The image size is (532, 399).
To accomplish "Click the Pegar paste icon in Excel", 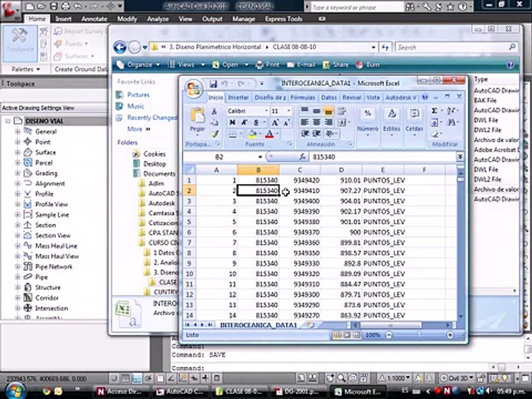I will pyautogui.click(x=197, y=116).
